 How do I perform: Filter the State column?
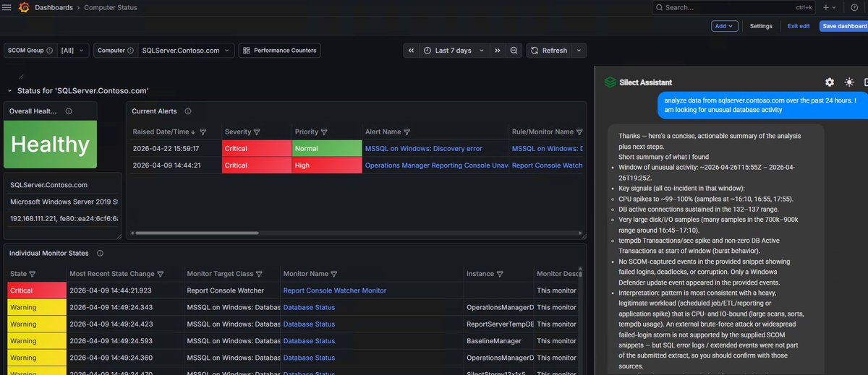click(33, 274)
